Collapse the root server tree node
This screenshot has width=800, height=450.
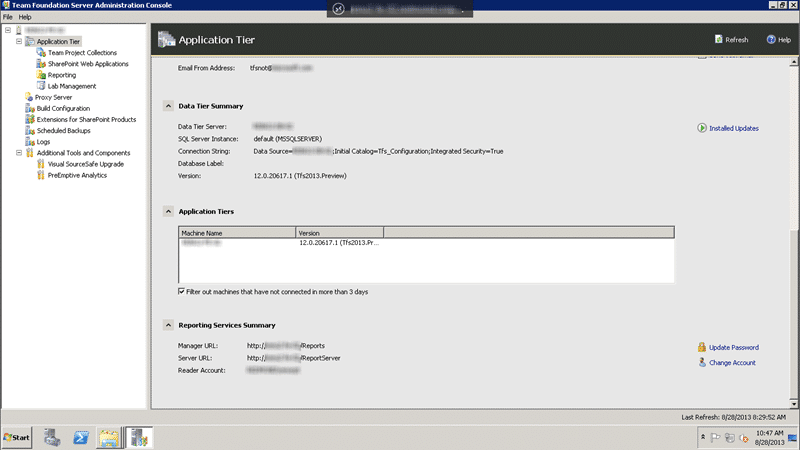click(8, 30)
